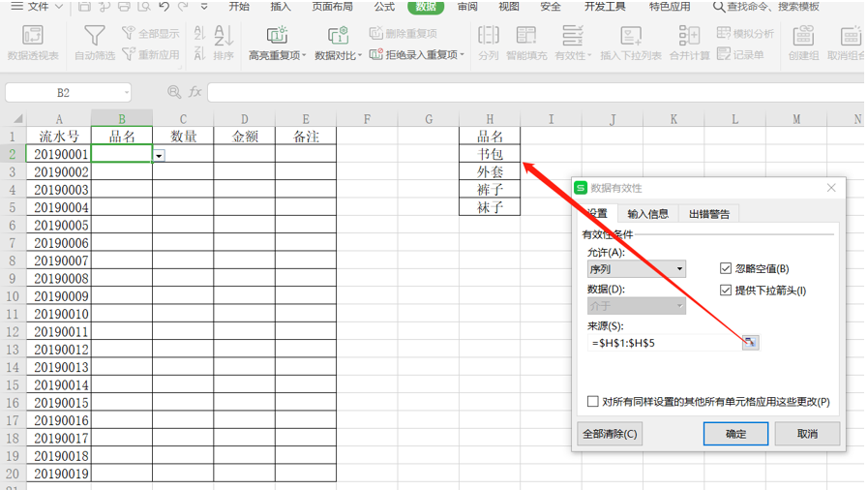Click Clear All (全部清除) button
868x490 pixels.
610,434
